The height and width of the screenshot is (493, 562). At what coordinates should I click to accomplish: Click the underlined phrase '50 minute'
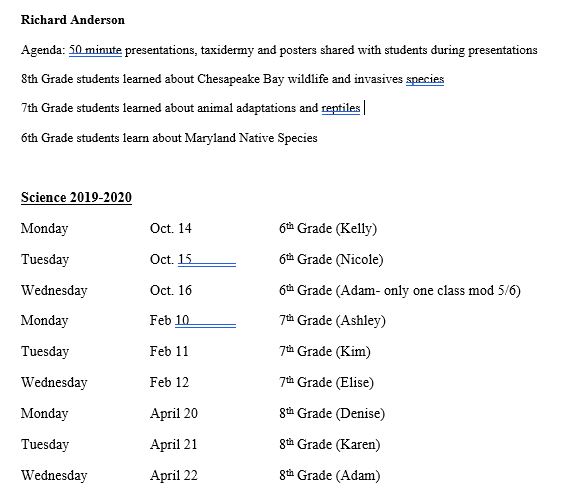[x=95, y=50]
